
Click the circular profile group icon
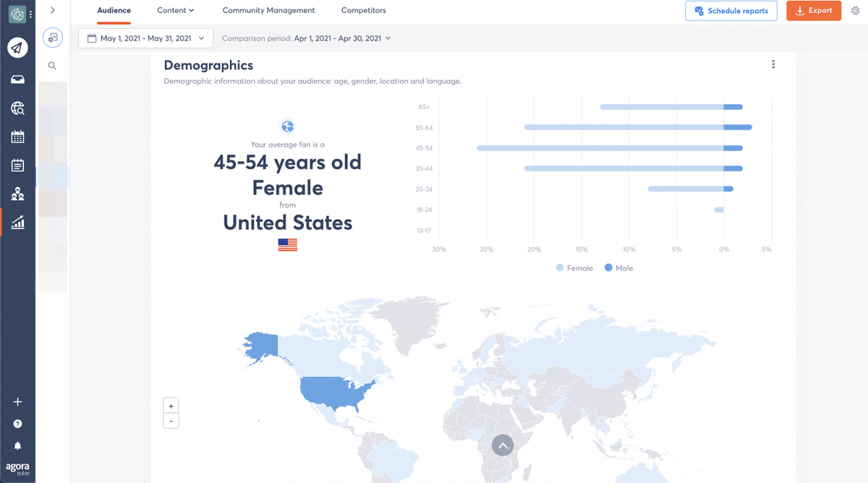pos(53,38)
